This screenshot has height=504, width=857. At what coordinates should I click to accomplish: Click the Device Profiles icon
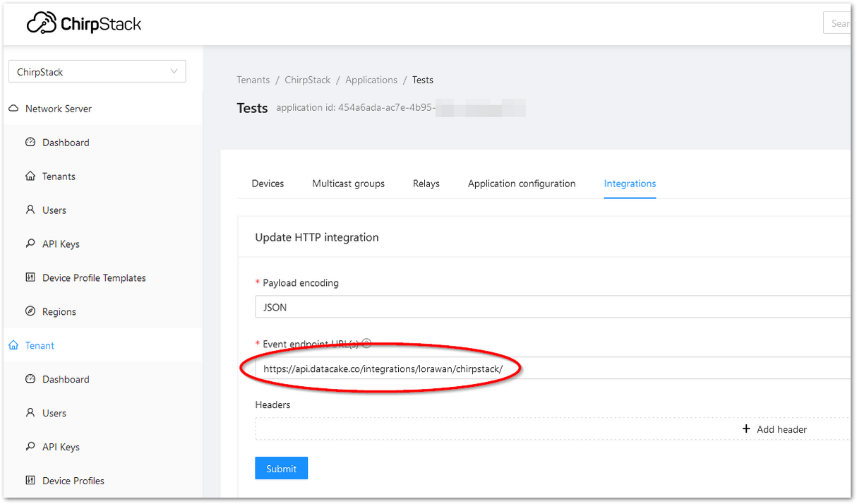click(x=30, y=481)
